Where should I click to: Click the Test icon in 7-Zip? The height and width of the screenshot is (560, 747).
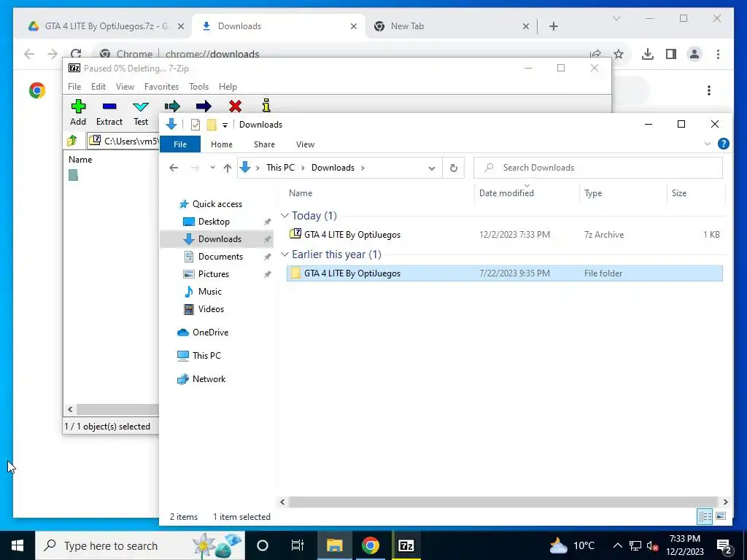(141, 106)
